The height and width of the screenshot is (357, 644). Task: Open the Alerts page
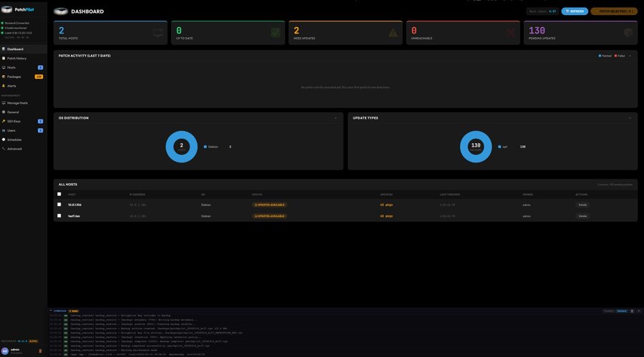click(x=24, y=86)
